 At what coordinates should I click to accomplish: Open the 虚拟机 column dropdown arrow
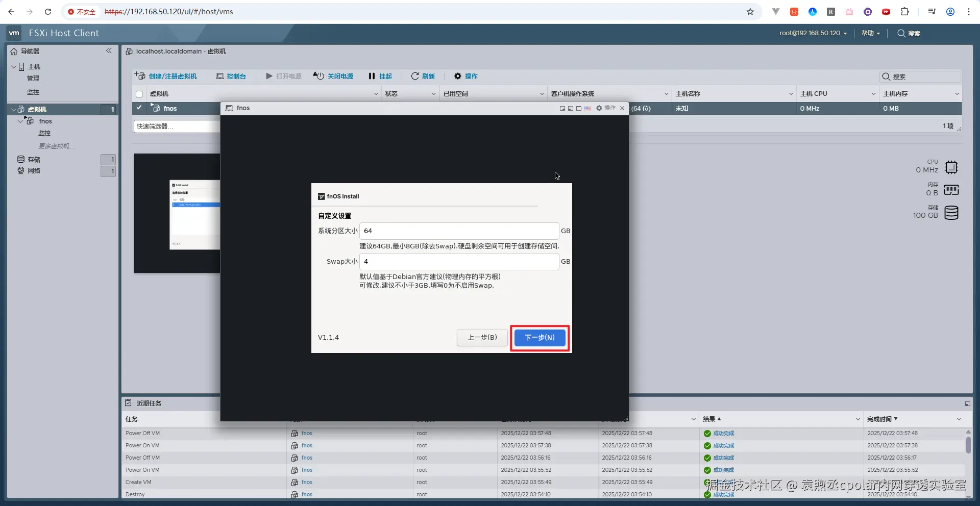376,94
